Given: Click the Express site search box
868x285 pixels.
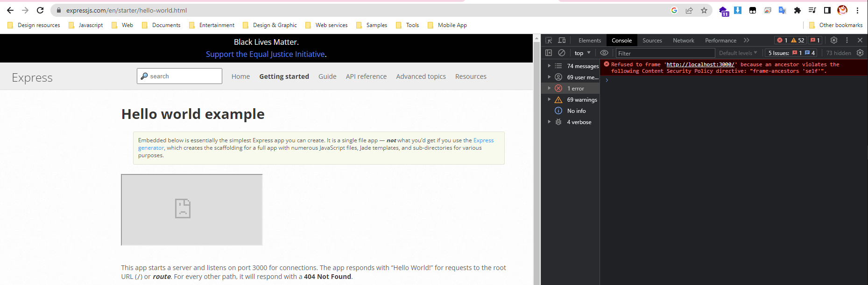Looking at the screenshot, I should [x=179, y=76].
